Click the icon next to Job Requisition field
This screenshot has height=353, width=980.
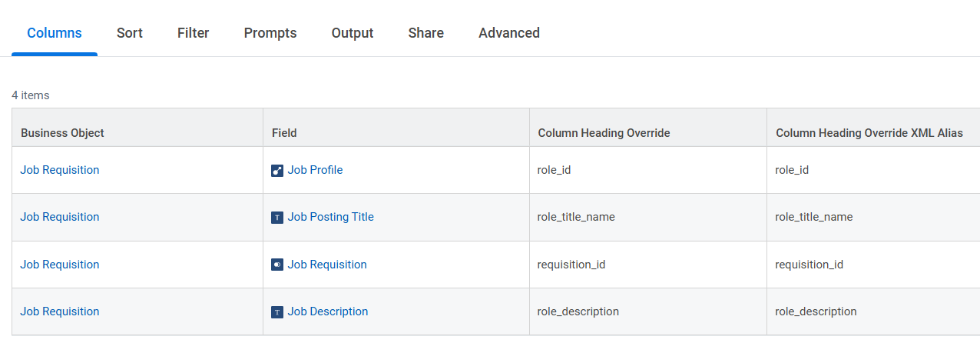click(277, 265)
